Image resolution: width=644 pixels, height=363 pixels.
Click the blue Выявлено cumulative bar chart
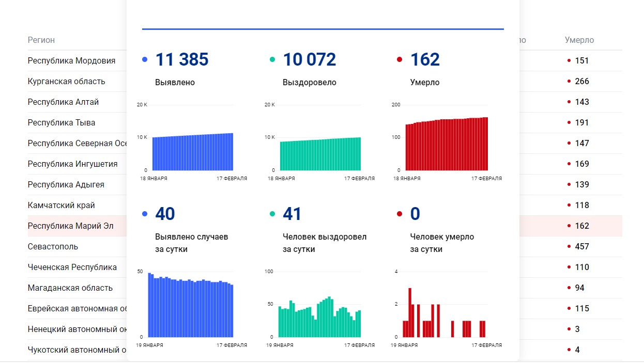(x=192, y=152)
